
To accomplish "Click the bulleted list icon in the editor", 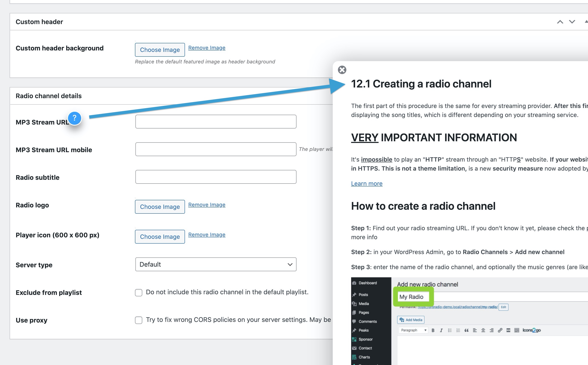I will (x=450, y=330).
